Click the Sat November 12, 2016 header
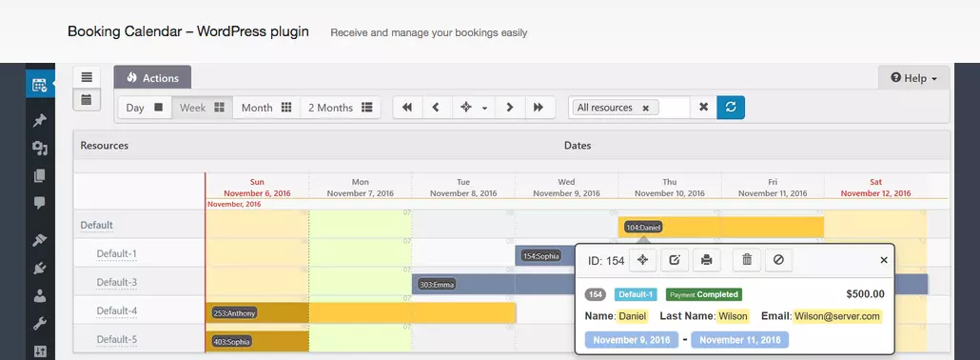Viewport: 980px width, 360px height. (875, 188)
